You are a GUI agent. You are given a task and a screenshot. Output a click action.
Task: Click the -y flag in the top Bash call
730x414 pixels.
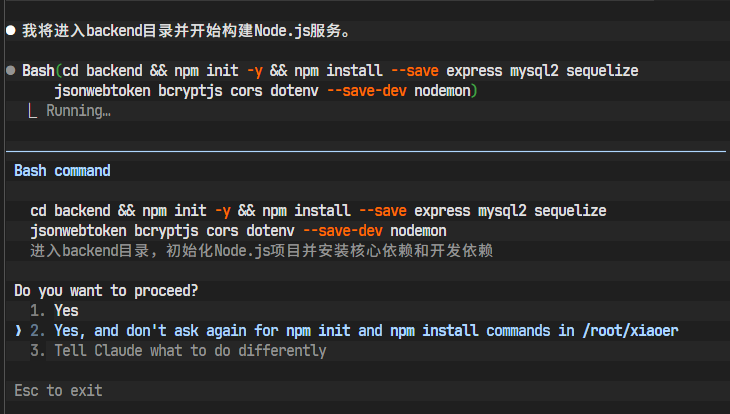click(255, 71)
